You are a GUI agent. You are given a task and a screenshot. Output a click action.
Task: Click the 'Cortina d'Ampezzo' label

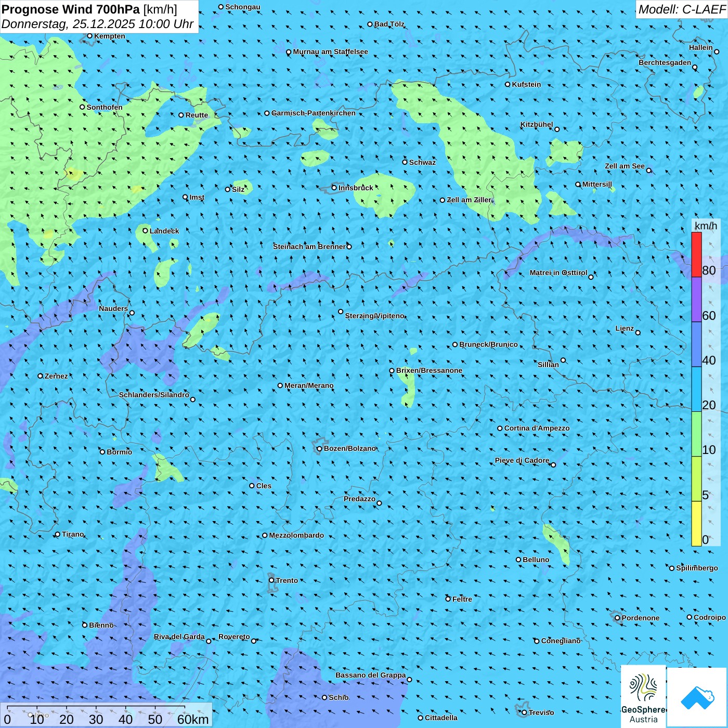[x=537, y=428]
